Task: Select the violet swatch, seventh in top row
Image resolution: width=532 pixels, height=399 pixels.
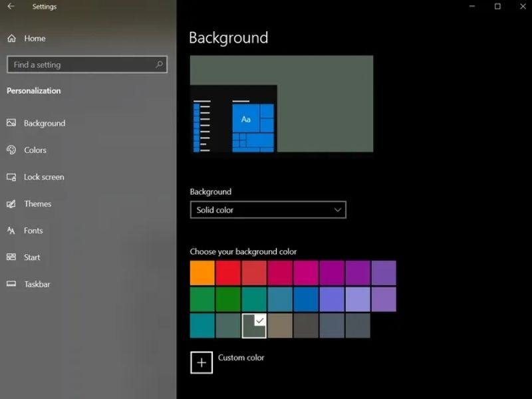Action: [358, 273]
